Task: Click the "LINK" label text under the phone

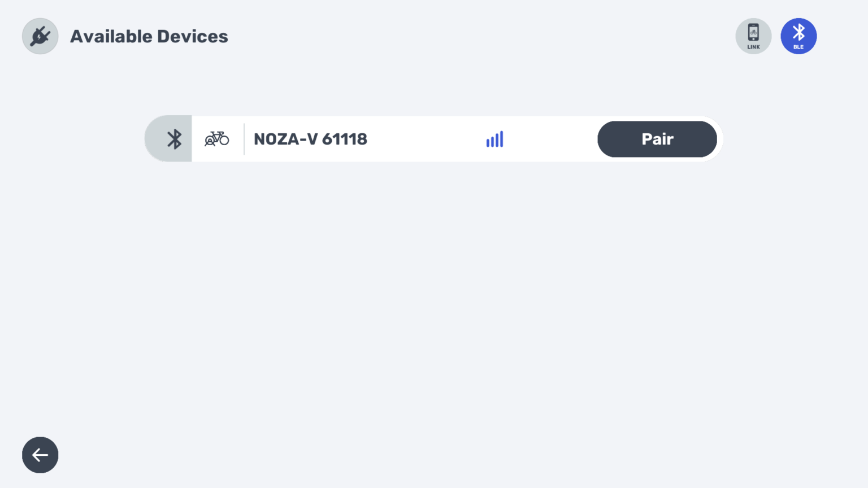Action: click(x=753, y=47)
